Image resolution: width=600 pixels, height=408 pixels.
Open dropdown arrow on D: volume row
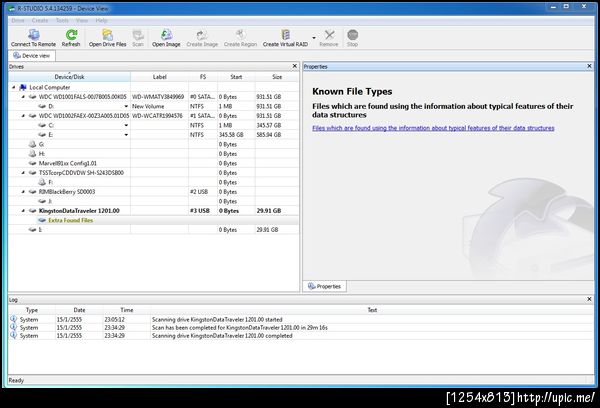[x=126, y=106]
